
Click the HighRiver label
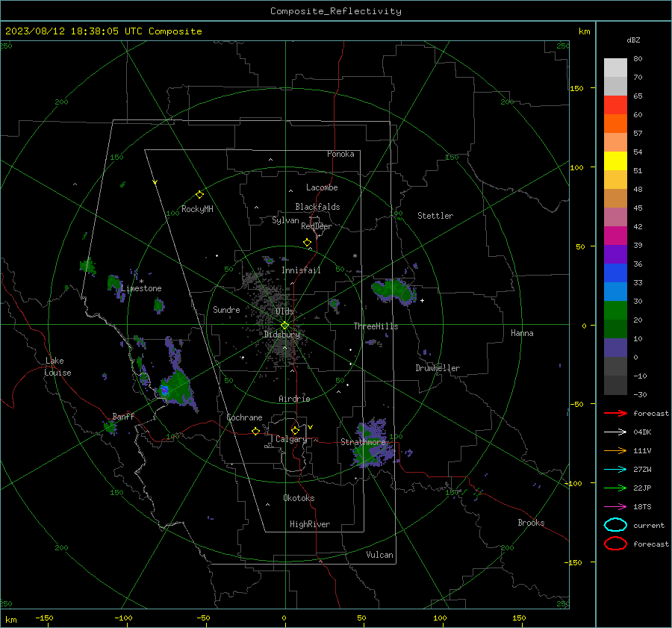pyautogui.click(x=310, y=524)
